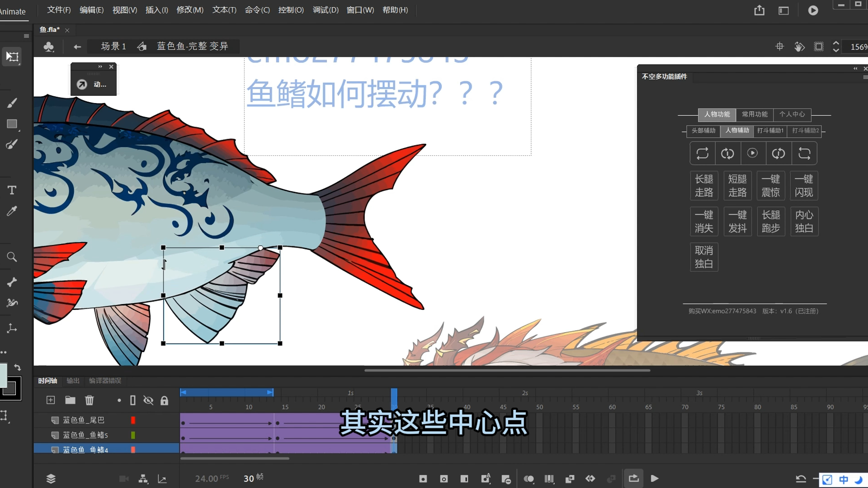The width and height of the screenshot is (868, 488).
Task: Click the 内心独白 button
Action: coord(804,221)
